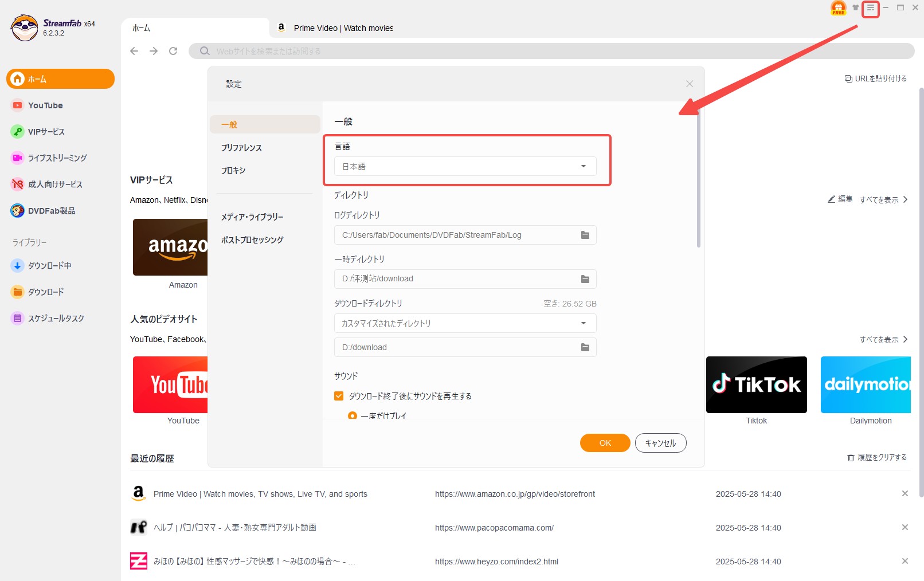The height and width of the screenshot is (581, 924).
Task: Open the amazon.co.jp storefront URL
Action: 515,494
